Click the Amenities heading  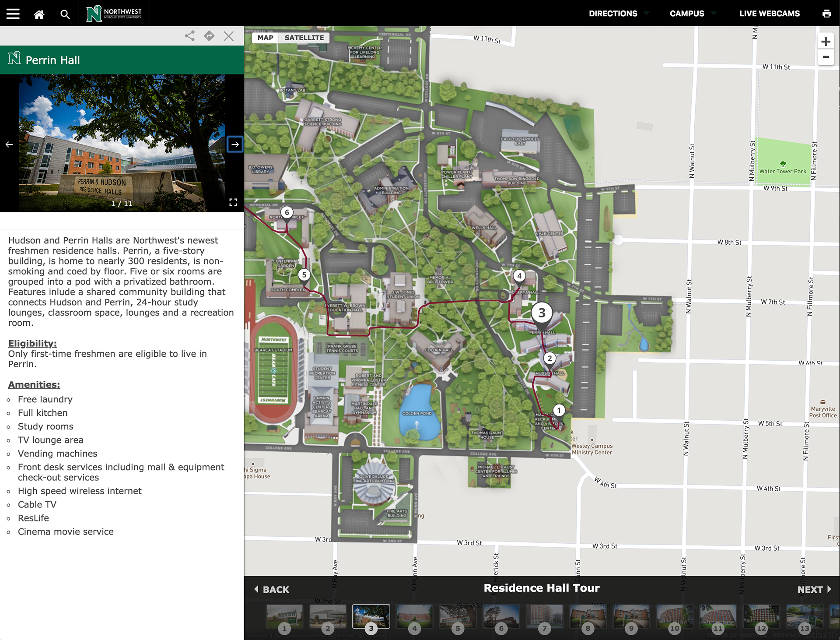pyautogui.click(x=34, y=385)
